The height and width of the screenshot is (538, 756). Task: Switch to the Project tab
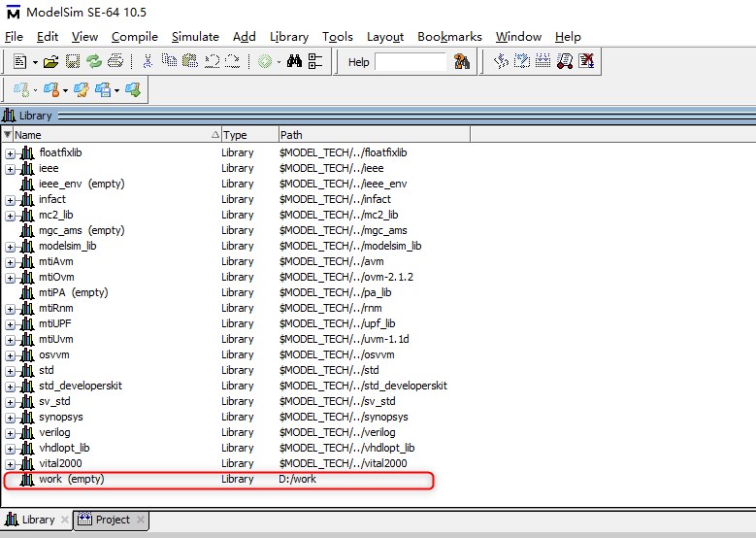click(x=112, y=520)
